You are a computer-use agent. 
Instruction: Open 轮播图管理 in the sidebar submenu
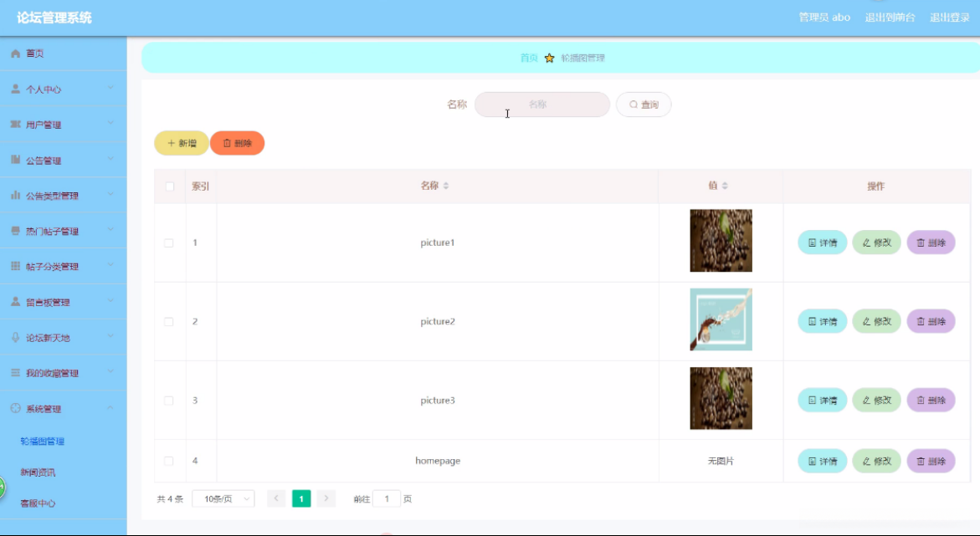coord(43,441)
